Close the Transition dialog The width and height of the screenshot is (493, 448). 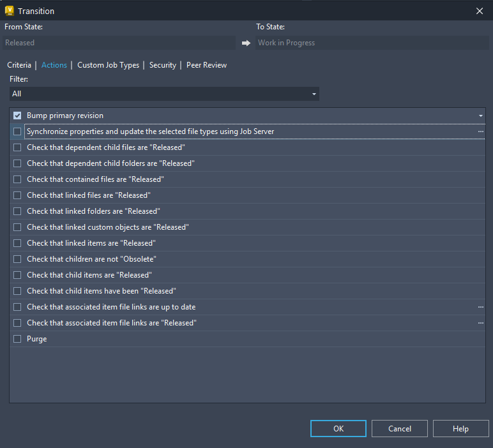pyautogui.click(x=479, y=11)
